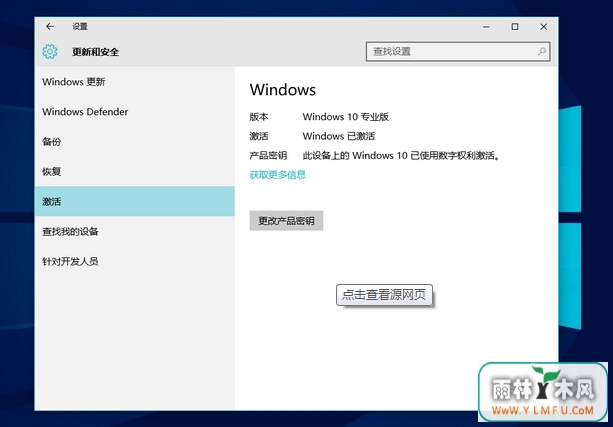Click the 更新和安全 page title

click(x=95, y=52)
